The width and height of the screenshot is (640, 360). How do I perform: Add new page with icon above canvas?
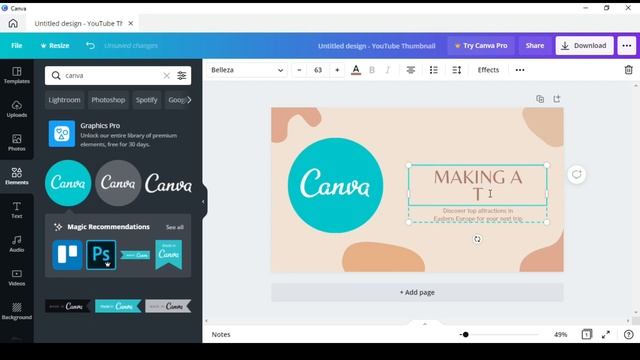557,99
